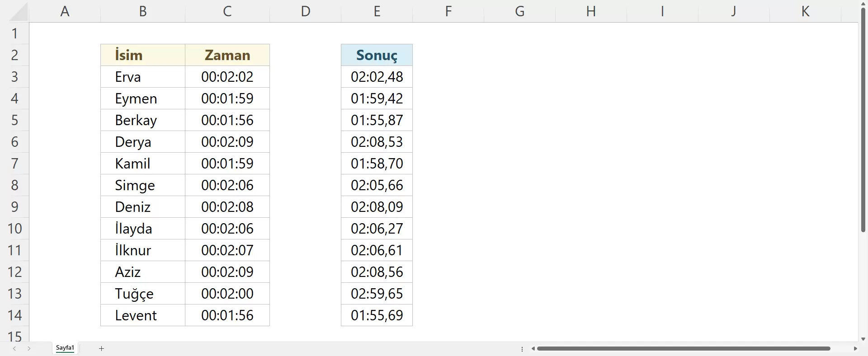Click the vertical scrollbar thumb
Viewport: 868px width, 356px height.
[x=863, y=120]
